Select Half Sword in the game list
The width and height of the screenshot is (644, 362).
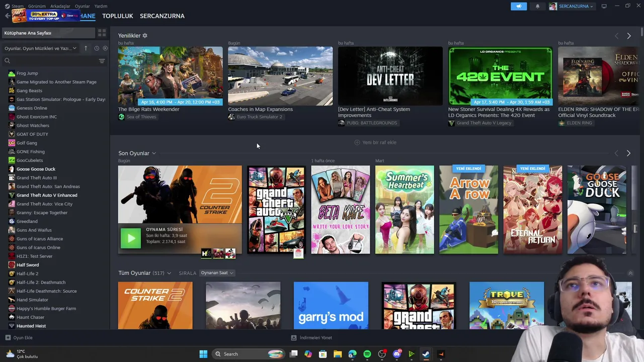pyautogui.click(x=28, y=265)
